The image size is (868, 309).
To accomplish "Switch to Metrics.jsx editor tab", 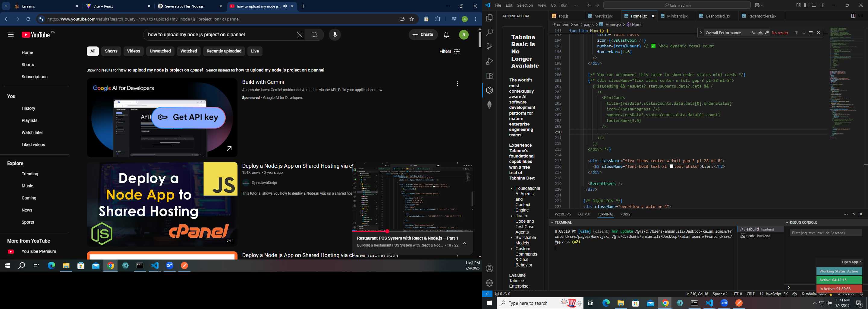I will pyautogui.click(x=603, y=16).
